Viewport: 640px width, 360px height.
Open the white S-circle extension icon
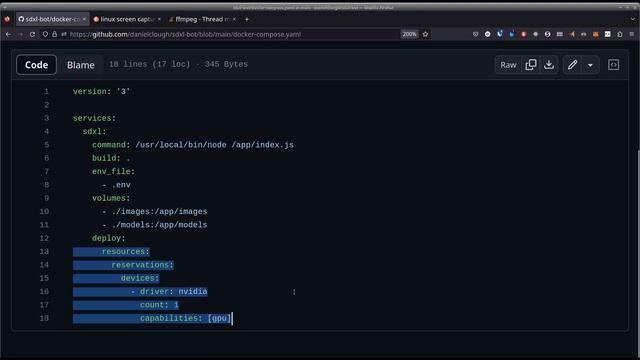coord(547,34)
